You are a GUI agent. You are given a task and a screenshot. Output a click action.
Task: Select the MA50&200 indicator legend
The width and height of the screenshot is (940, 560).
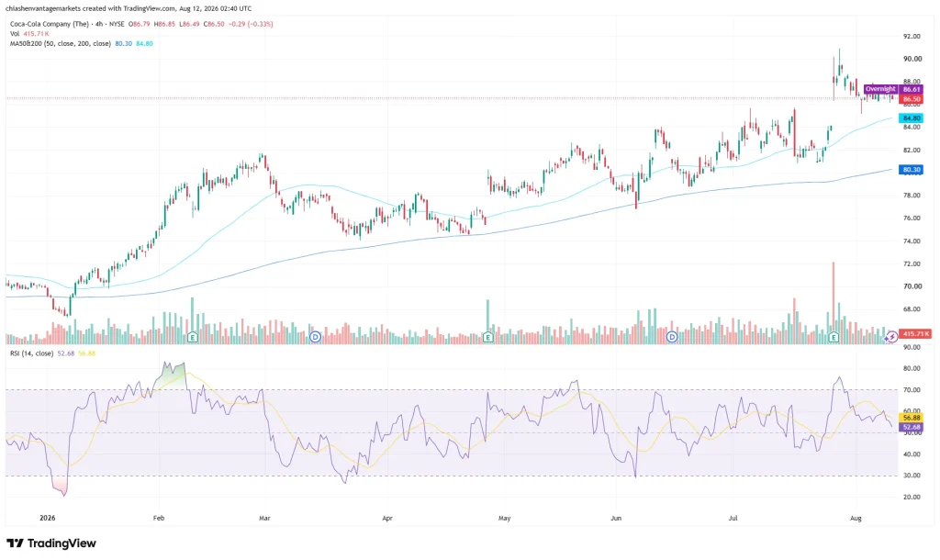click(60, 44)
